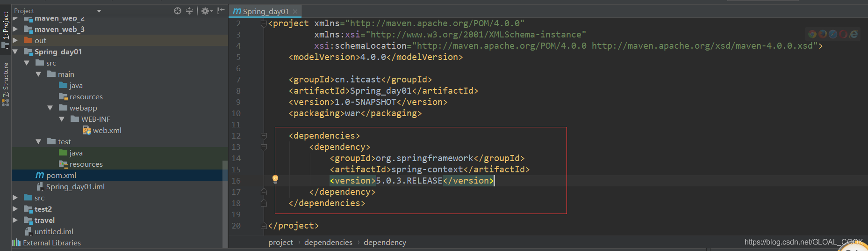
Task: Collapse the src folder under Spring_day01
Action: 27,63
